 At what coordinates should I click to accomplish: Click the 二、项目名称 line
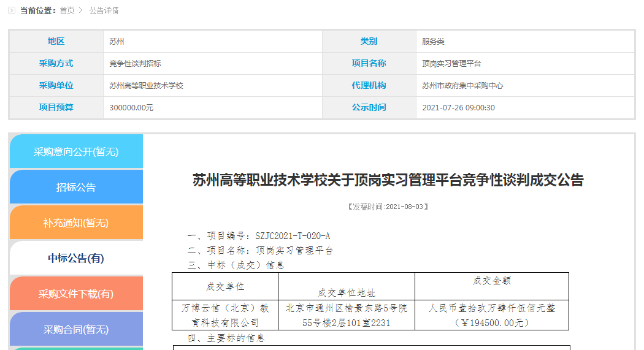pyautogui.click(x=260, y=250)
